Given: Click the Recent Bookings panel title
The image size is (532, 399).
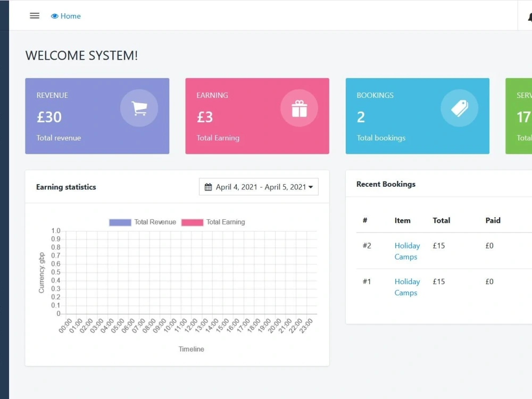Looking at the screenshot, I should click(386, 184).
